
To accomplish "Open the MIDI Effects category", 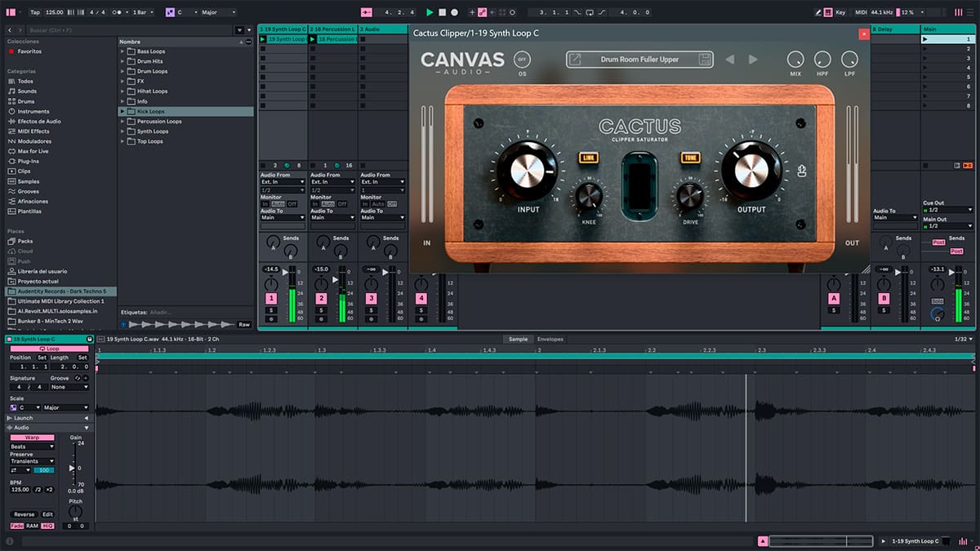I will [33, 131].
